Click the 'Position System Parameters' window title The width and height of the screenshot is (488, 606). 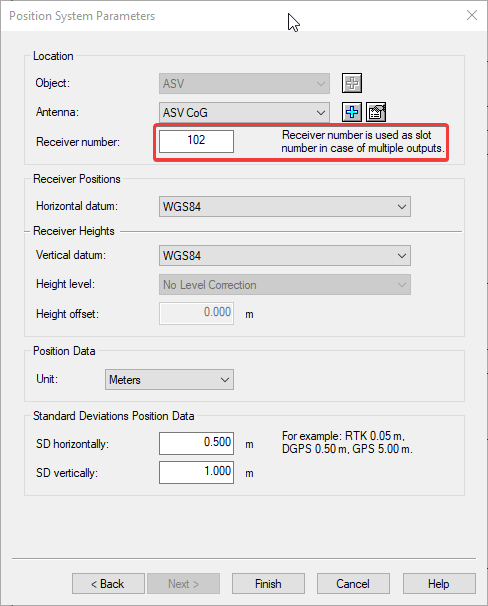[x=82, y=16]
